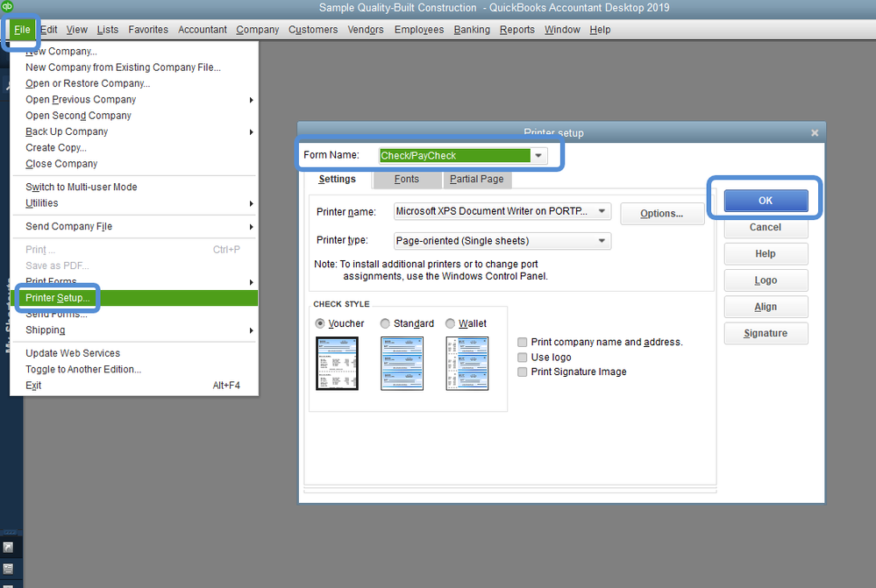The image size is (876, 588).
Task: Open the Company menu
Action: click(x=257, y=30)
